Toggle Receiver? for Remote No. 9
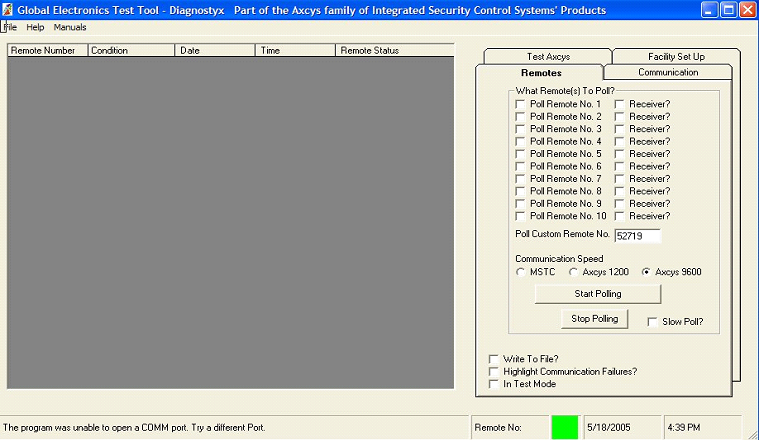The height and width of the screenshot is (441, 761). [619, 204]
